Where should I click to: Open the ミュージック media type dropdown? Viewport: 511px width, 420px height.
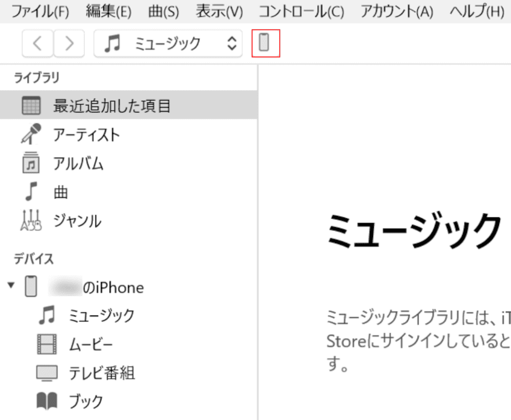[x=168, y=44]
